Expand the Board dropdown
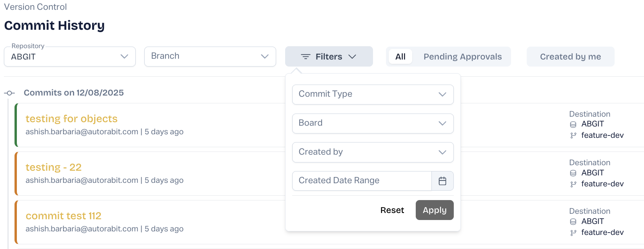Viewport: 644px width, 249px height. click(373, 123)
